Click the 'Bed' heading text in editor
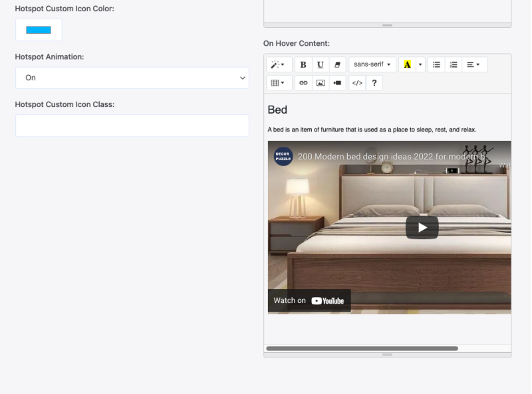 (277, 110)
